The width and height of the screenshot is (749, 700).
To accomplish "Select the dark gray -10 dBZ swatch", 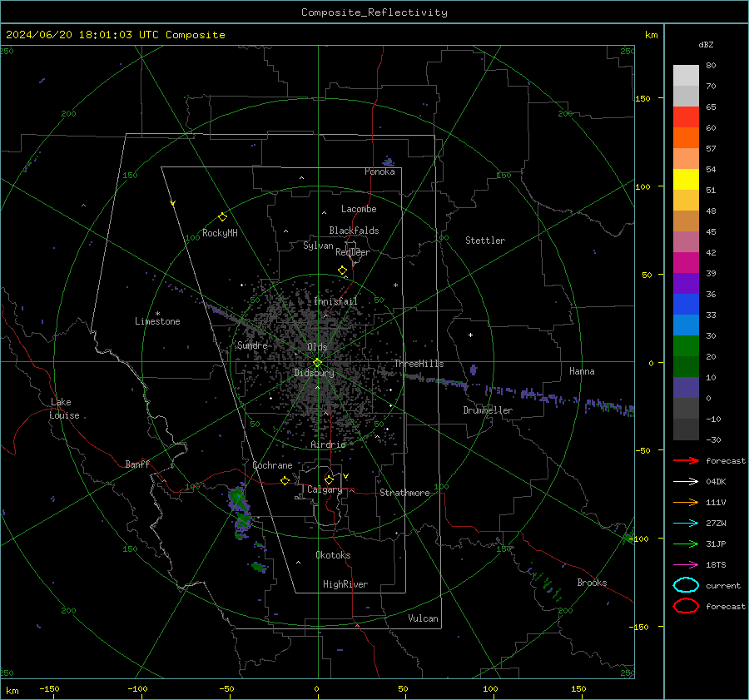I will pyautogui.click(x=686, y=429).
